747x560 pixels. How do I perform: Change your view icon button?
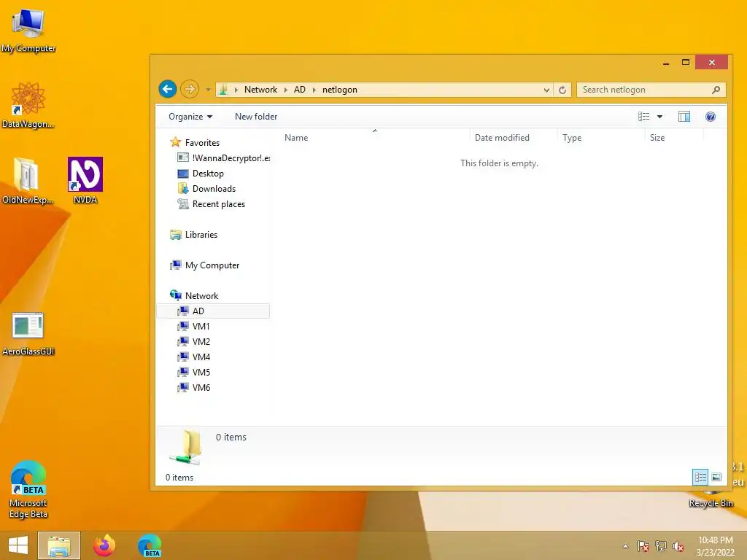[643, 117]
